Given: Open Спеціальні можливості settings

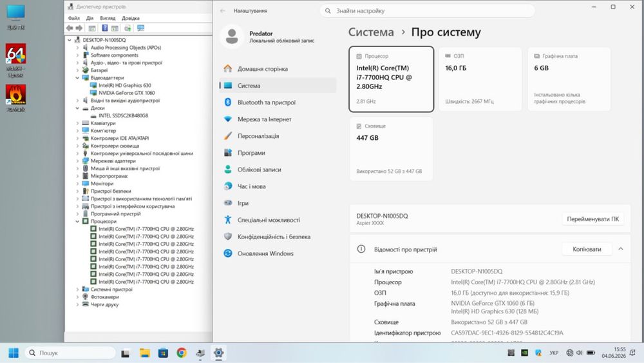Looking at the screenshot, I should (277, 220).
